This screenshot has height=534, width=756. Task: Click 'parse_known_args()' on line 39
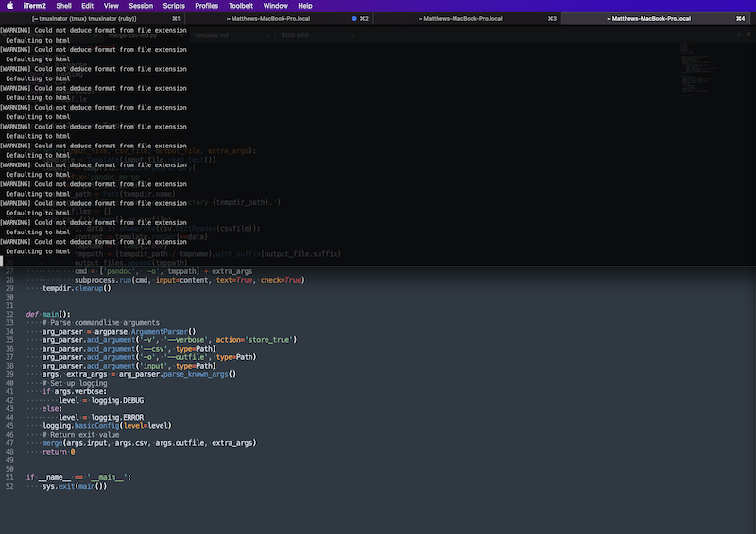(199, 374)
